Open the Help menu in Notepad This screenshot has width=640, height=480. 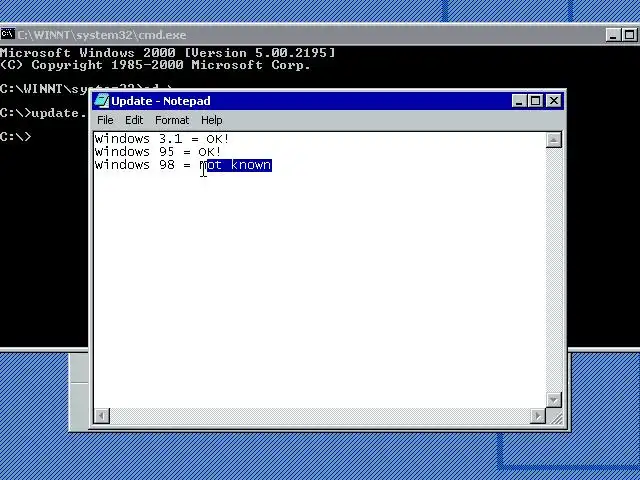coord(211,120)
